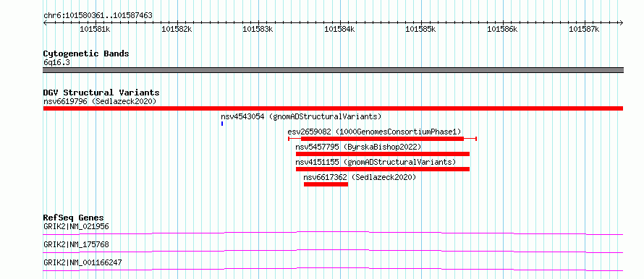Click the right arrowhead of the ruler

[x=622, y=23]
